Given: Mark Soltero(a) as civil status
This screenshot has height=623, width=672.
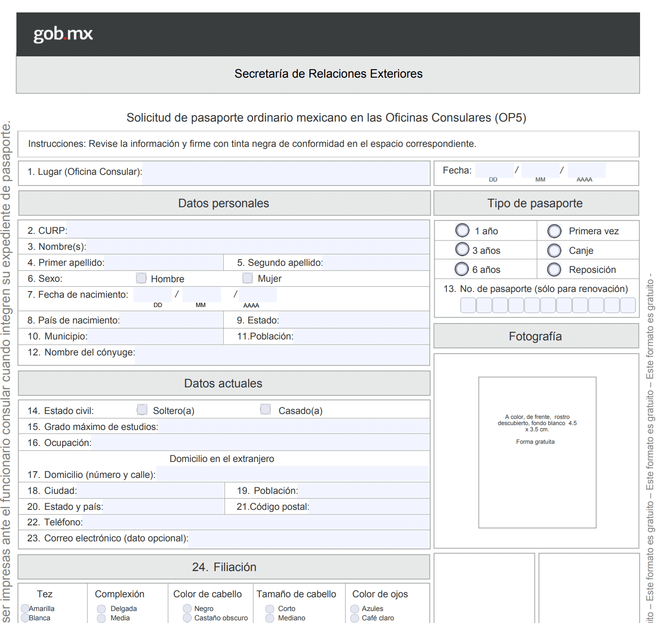Looking at the screenshot, I should click(x=142, y=410).
